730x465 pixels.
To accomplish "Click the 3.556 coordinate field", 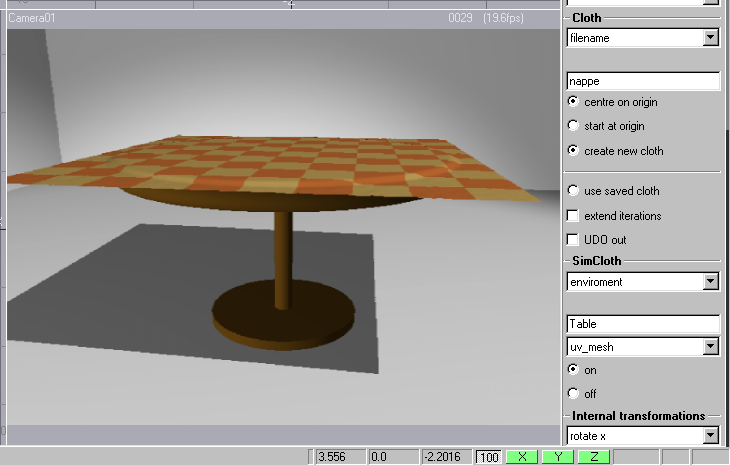I will (339, 457).
